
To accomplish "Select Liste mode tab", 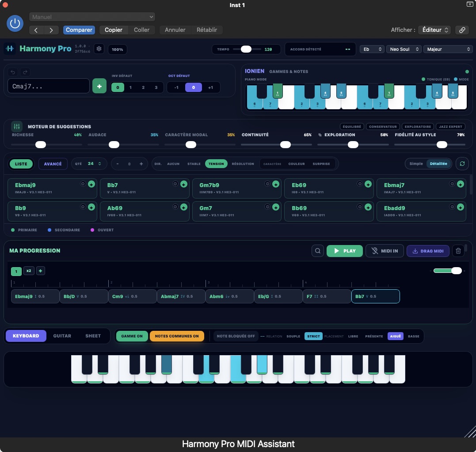I will click(x=21, y=164).
